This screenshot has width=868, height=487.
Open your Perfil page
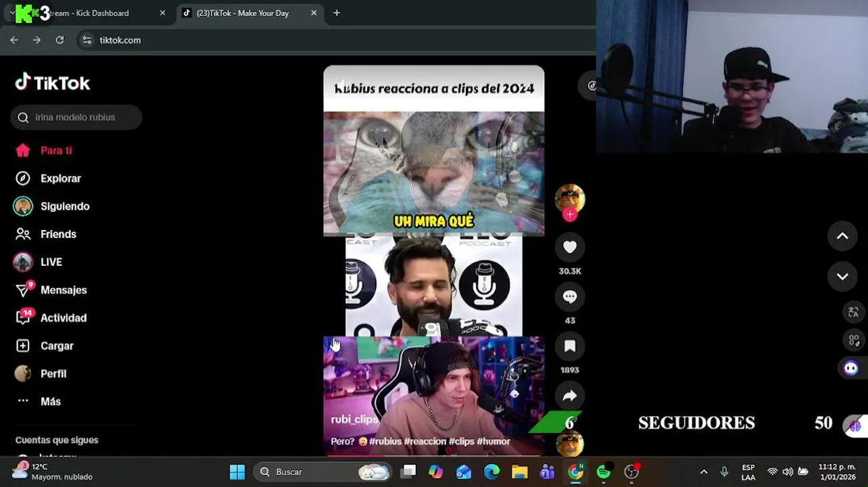point(41,373)
